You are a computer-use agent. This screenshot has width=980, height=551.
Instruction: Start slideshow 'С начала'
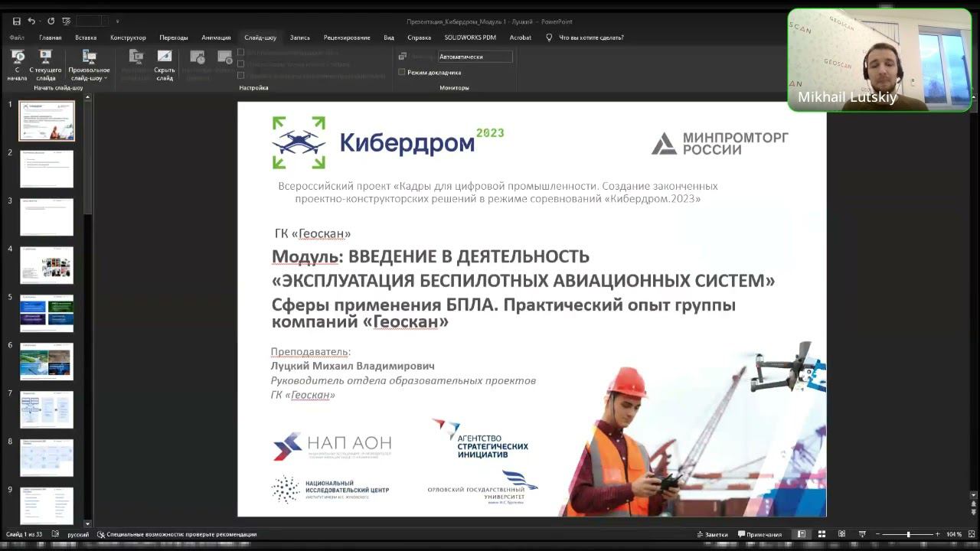(17, 65)
